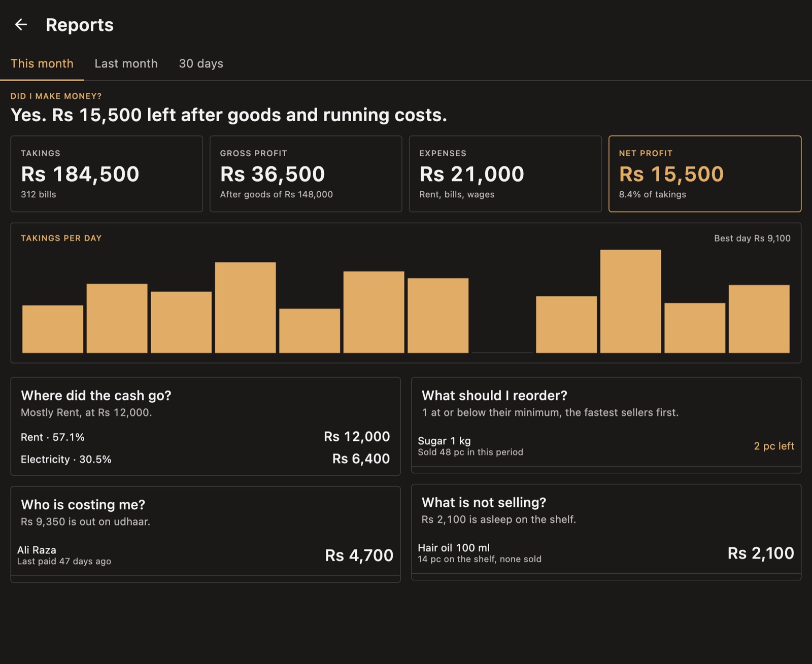812x664 pixels.
Task: Open the Hair oil 100 ml row
Action: tap(606, 553)
